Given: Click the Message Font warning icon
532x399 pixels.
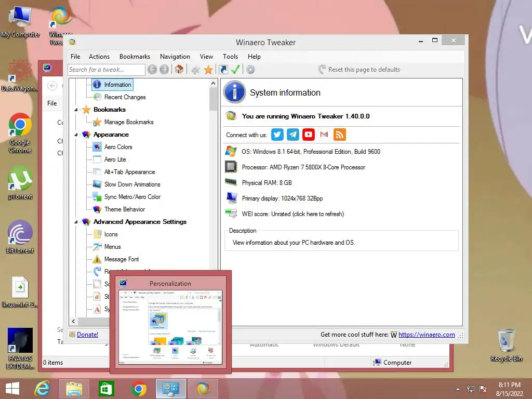Looking at the screenshot, I should 97,259.
